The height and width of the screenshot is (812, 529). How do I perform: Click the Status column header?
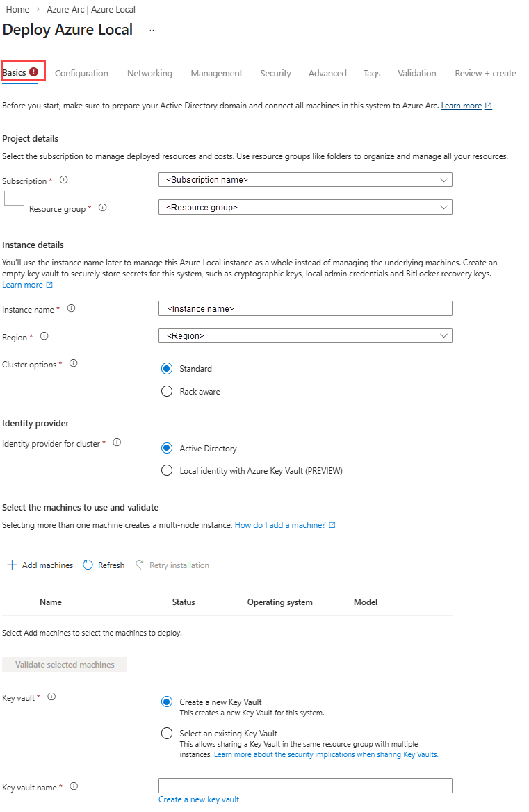coord(184,602)
